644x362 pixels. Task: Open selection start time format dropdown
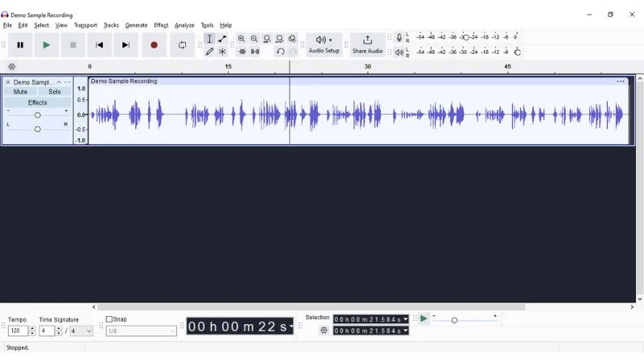(x=406, y=319)
